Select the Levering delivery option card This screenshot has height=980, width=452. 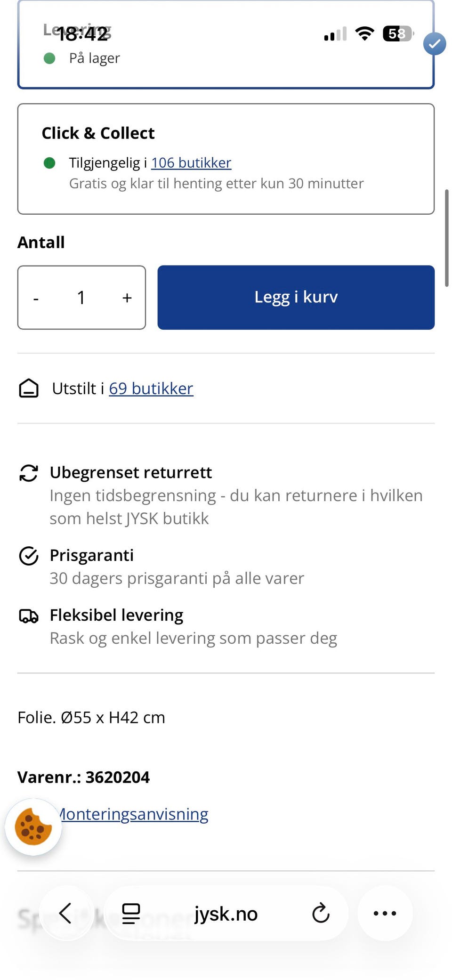click(226, 66)
